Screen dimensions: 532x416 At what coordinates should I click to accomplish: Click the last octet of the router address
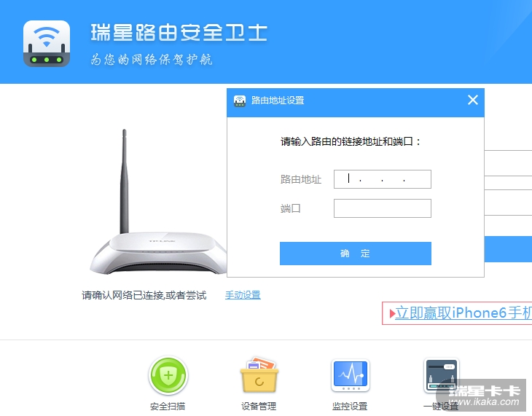click(x=417, y=179)
